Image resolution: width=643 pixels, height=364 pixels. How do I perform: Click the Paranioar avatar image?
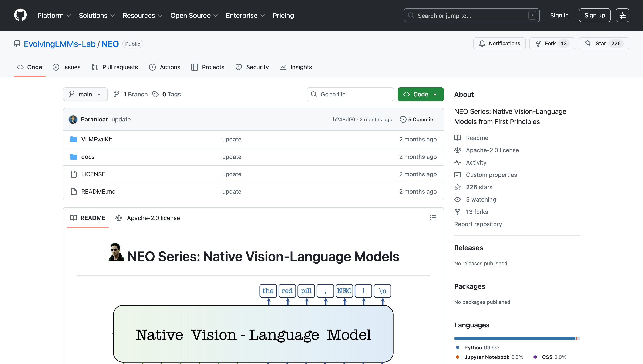(73, 120)
